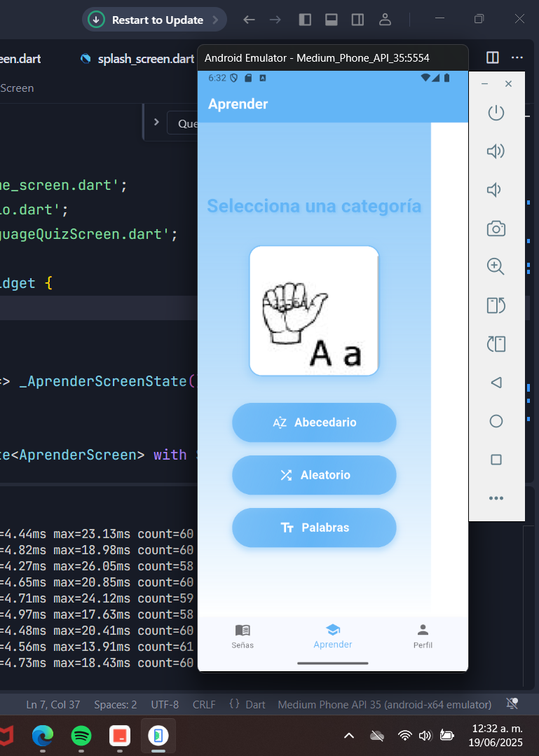
Task: Open the Perfil tab in bottom navigation
Action: pos(423,636)
